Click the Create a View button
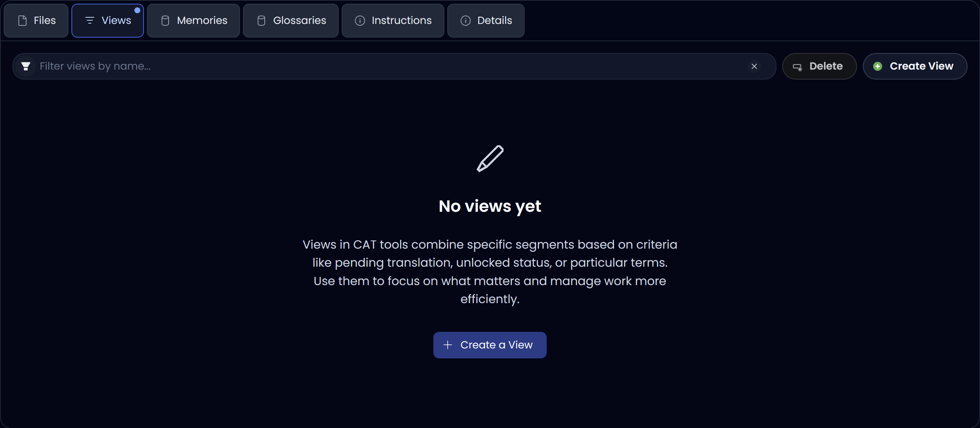 (x=490, y=345)
